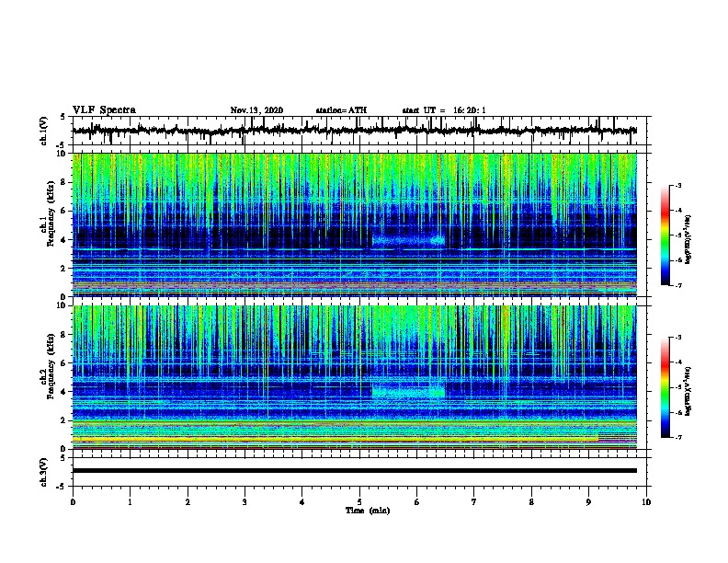Click the -3 tick on ch.1 color bar

678,185
